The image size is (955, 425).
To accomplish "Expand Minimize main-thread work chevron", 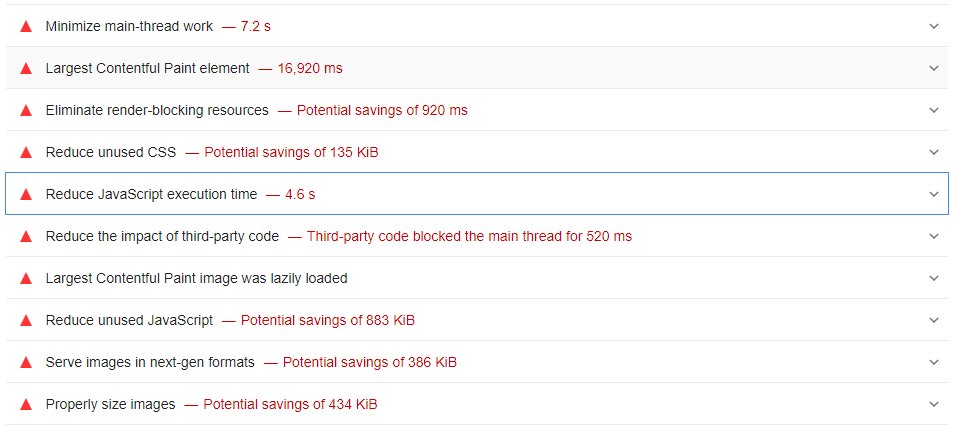I will click(934, 26).
